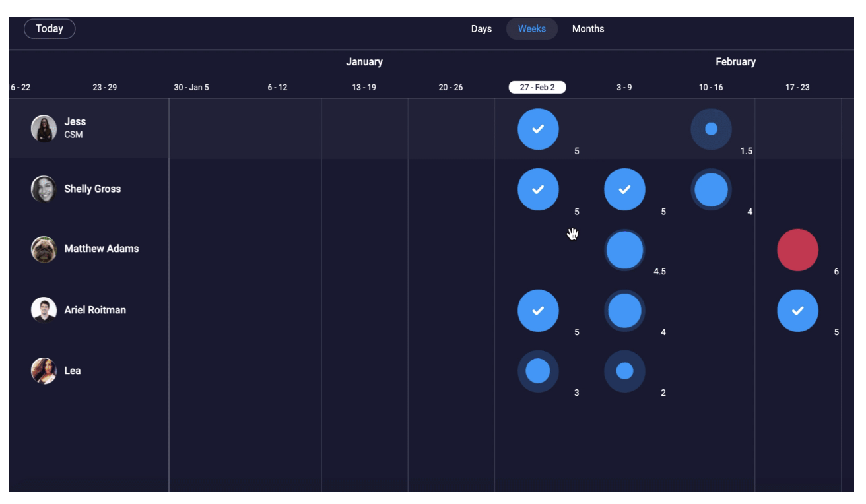Click the 17 - 23 week header
Image resolution: width=866 pixels, height=504 pixels.
click(x=797, y=88)
